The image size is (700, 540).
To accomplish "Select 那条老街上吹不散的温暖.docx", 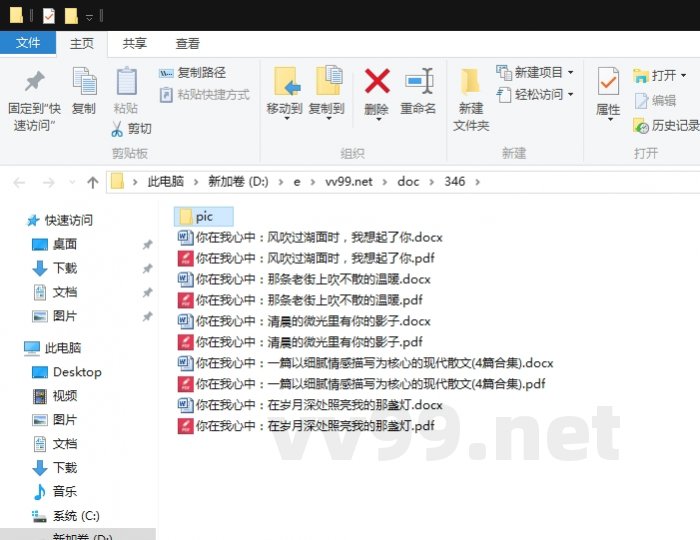I will click(304, 279).
